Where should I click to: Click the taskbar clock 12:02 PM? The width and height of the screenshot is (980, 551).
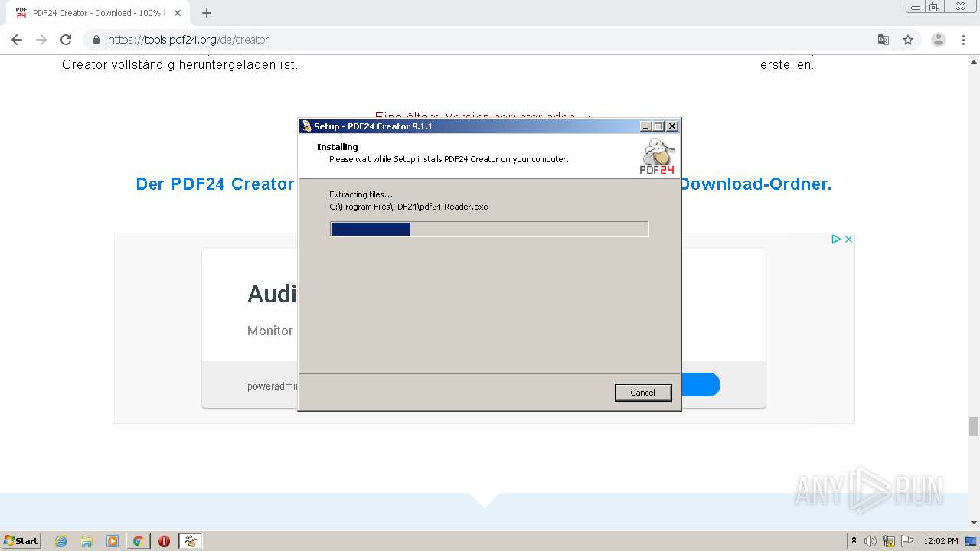[x=941, y=541]
